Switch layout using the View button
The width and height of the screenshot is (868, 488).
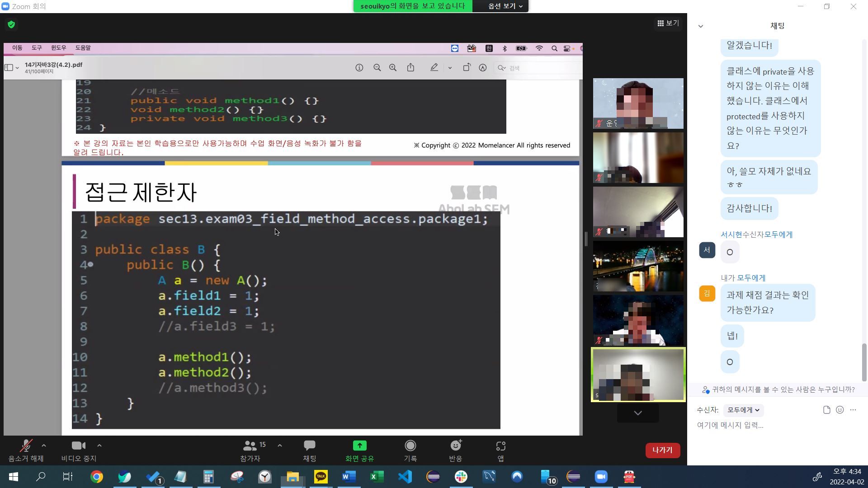point(668,23)
